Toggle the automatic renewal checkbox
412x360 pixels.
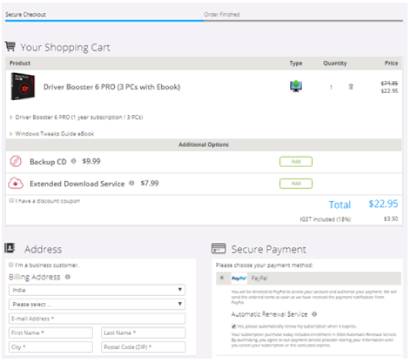pos(234,326)
